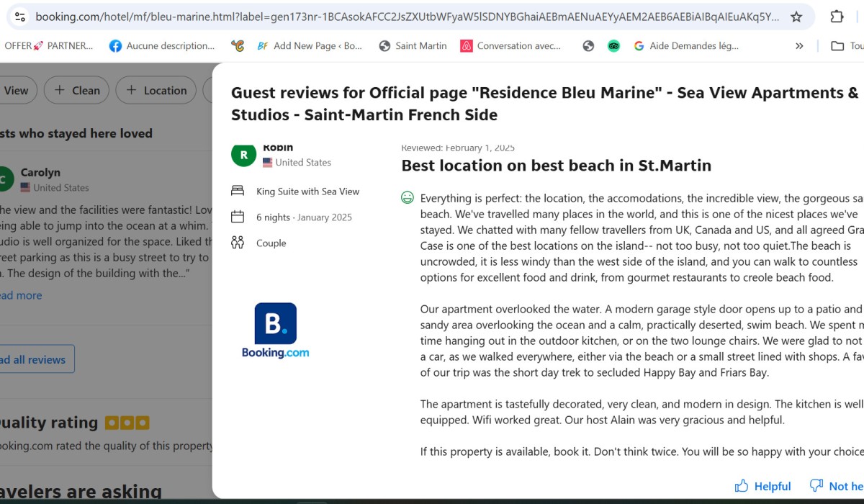Open the Airbnb 'Conversation avec' bookmark
This screenshot has height=504, width=864.
[510, 46]
